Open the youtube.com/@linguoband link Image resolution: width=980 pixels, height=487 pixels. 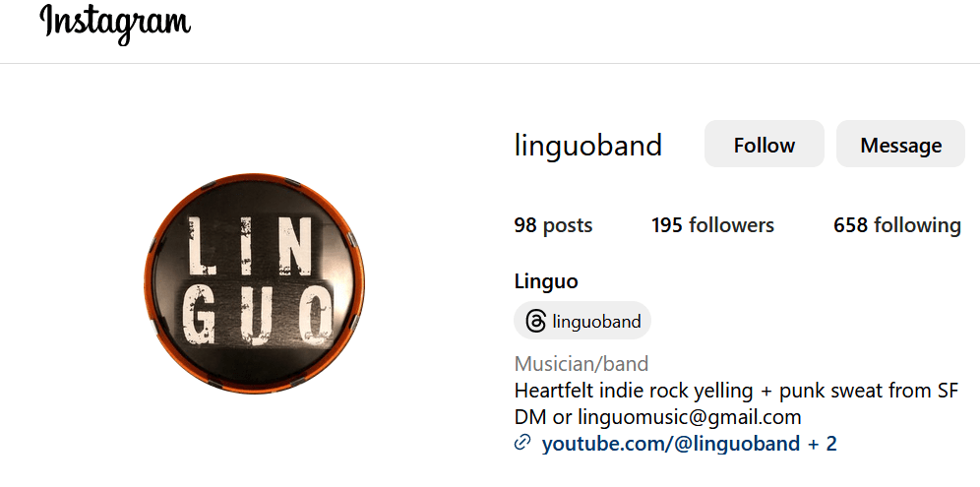pyautogui.click(x=671, y=444)
